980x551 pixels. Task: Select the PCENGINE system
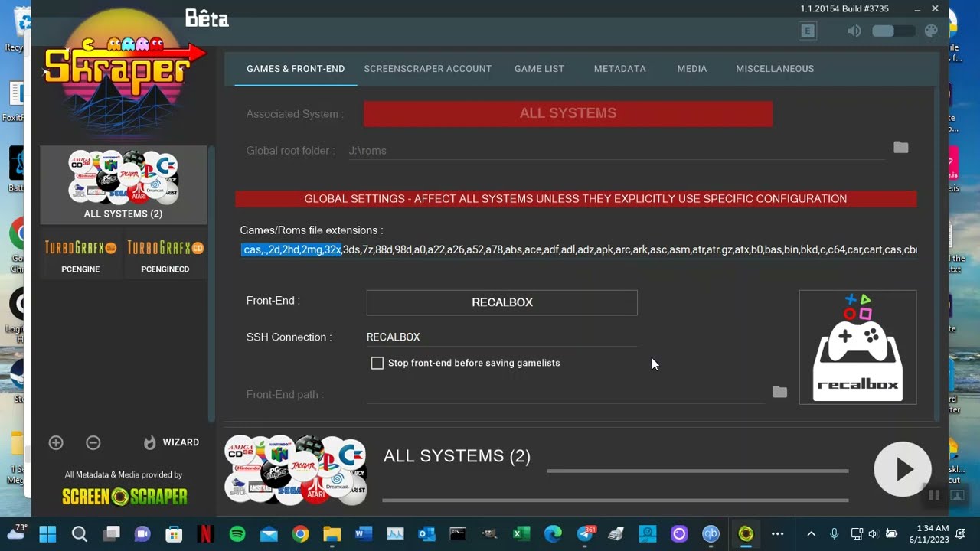[x=80, y=255]
